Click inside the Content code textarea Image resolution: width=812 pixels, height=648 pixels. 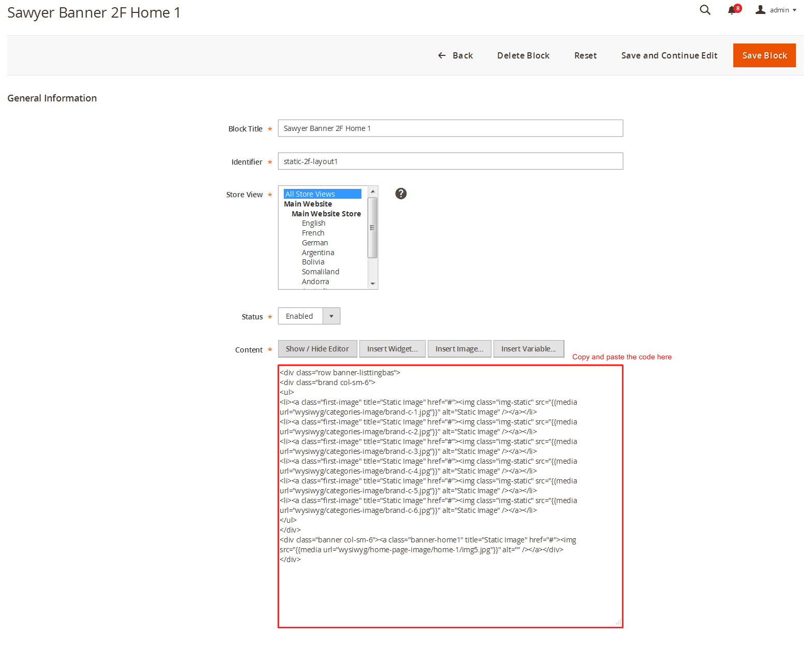[451, 496]
